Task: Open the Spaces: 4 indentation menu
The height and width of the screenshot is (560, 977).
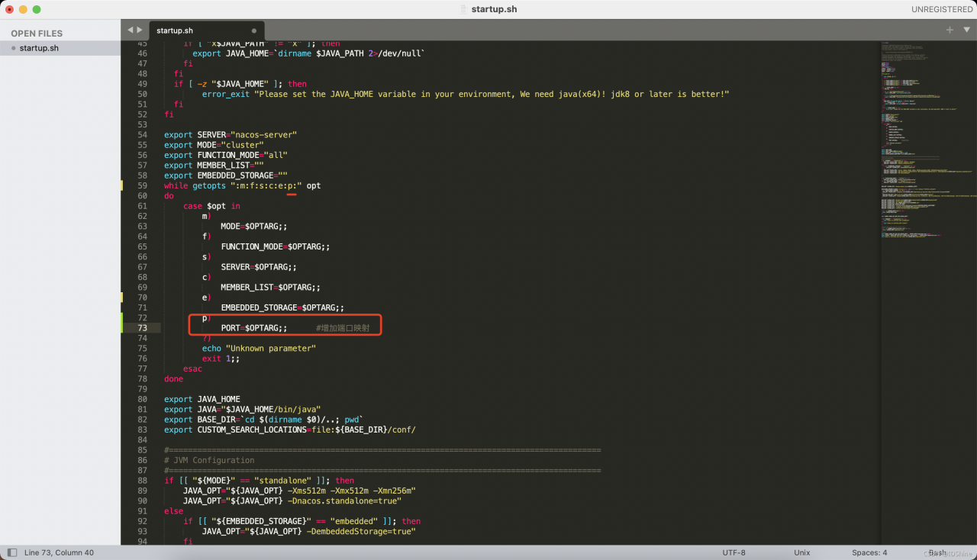Action: pos(869,552)
